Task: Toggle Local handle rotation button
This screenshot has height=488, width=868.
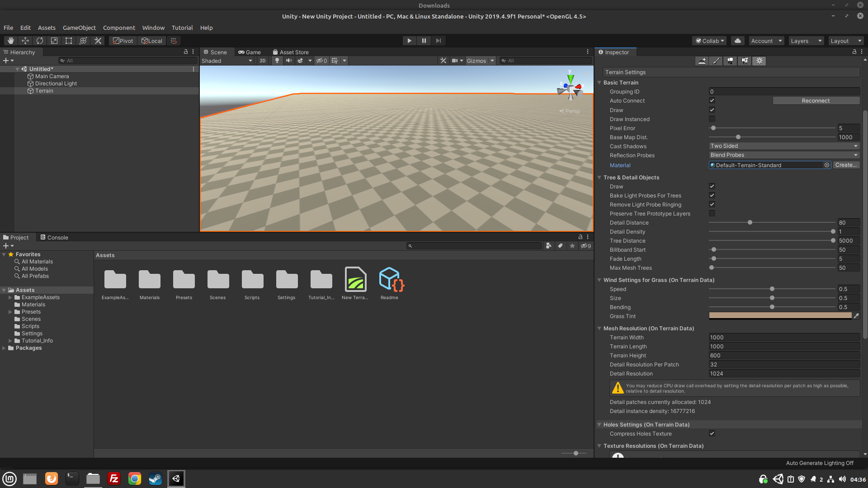Action: point(152,41)
